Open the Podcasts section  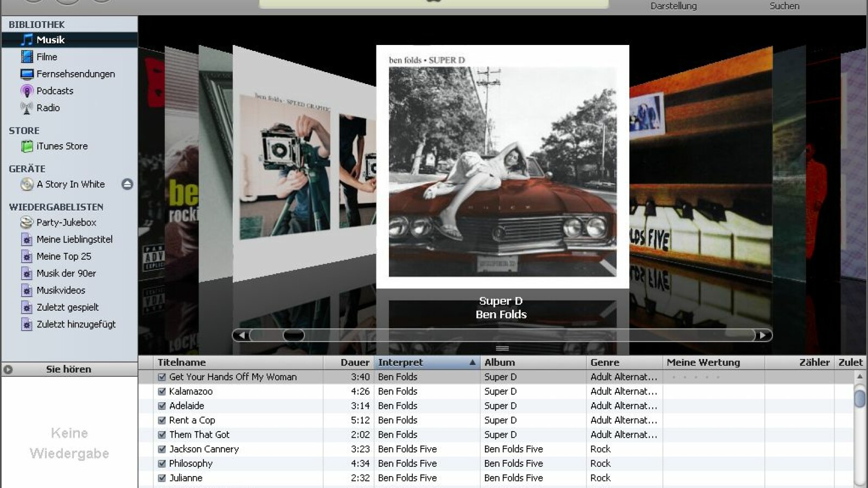(x=55, y=91)
